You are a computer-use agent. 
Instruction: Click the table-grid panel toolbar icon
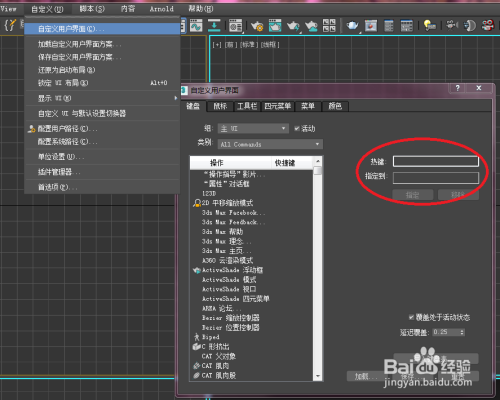click(x=407, y=26)
